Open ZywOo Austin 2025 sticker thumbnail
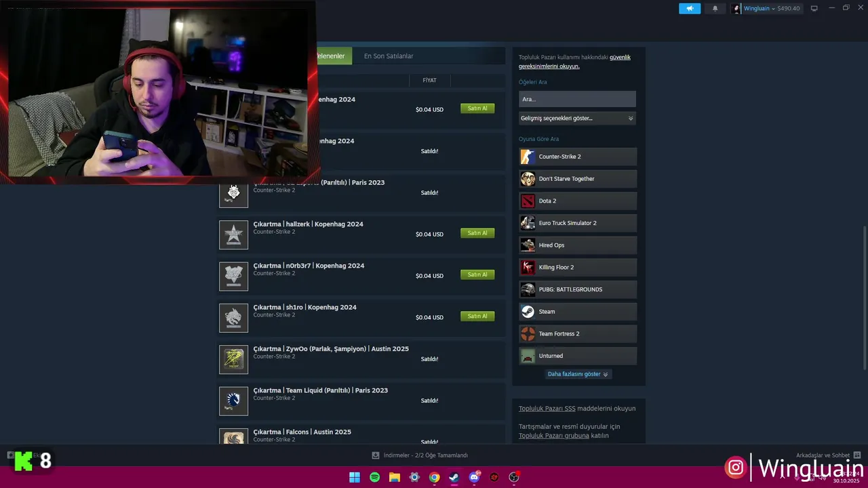Viewport: 868px width, 488px height. [233, 359]
